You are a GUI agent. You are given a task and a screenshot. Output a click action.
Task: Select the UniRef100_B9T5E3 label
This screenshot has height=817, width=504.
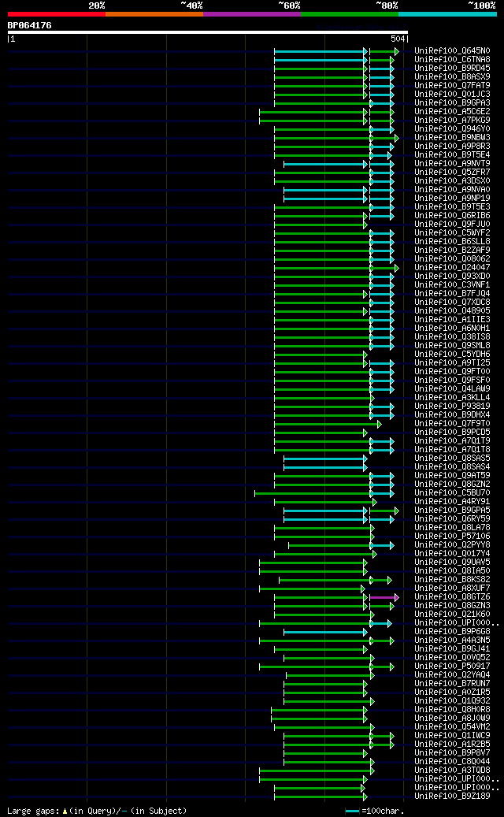coord(452,207)
